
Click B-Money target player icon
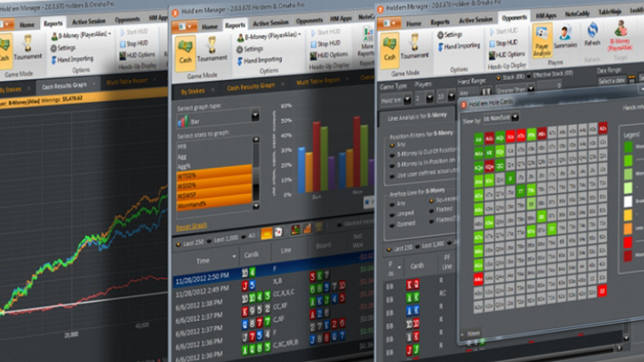tap(620, 35)
